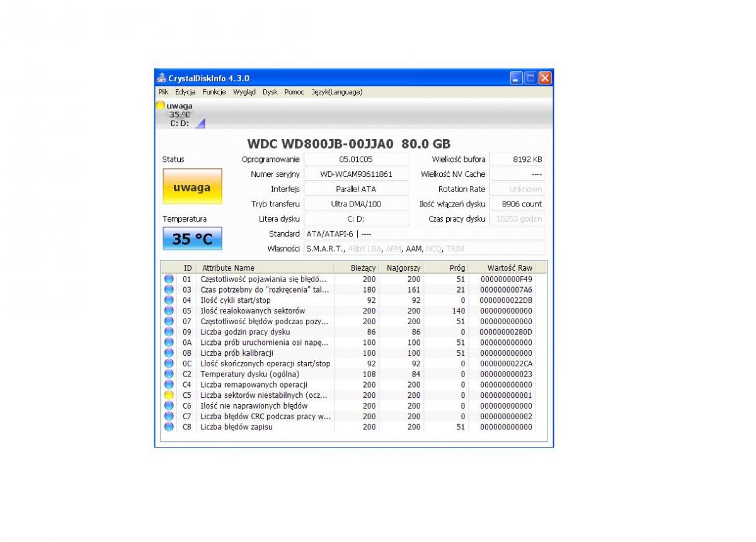This screenshot has width=756, height=542.
Task: Open the Edycja menu
Action: [x=185, y=92]
